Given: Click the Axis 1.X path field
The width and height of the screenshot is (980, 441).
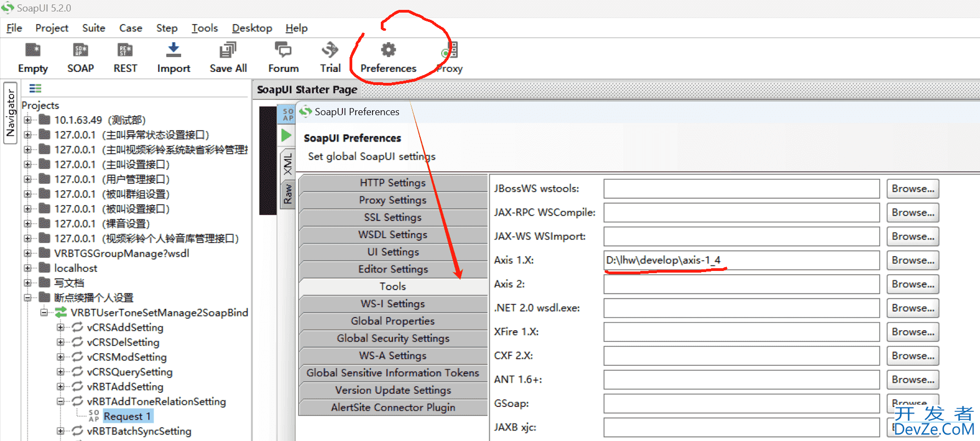Looking at the screenshot, I should pos(742,261).
